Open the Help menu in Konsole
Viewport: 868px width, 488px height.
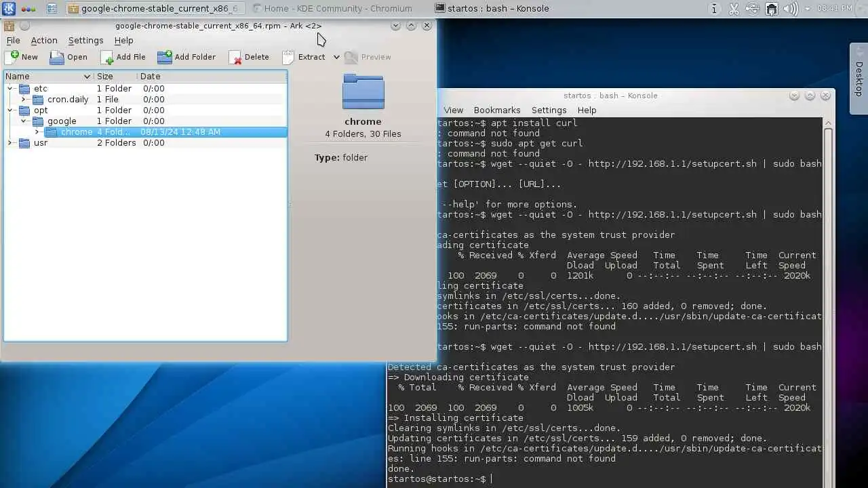pyautogui.click(x=587, y=110)
